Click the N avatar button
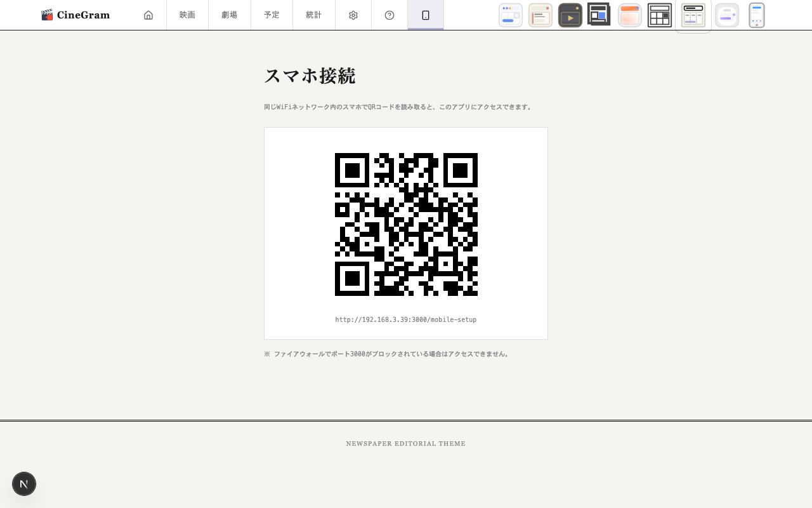This screenshot has width=812, height=508. point(24,484)
